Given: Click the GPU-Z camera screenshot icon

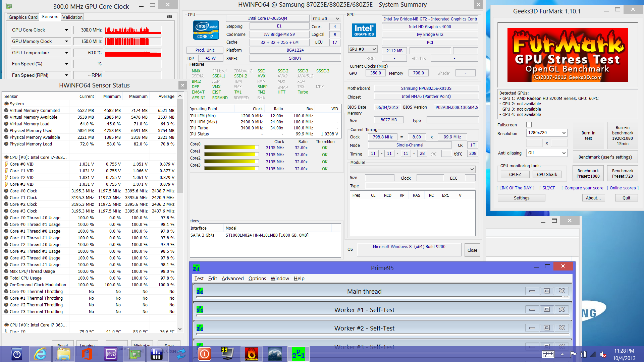Looking at the screenshot, I should click(x=169, y=16).
